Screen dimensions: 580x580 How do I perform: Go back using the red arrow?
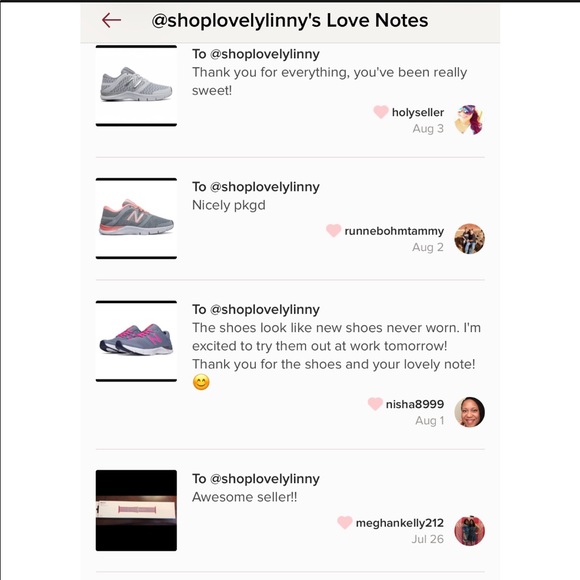(x=111, y=20)
